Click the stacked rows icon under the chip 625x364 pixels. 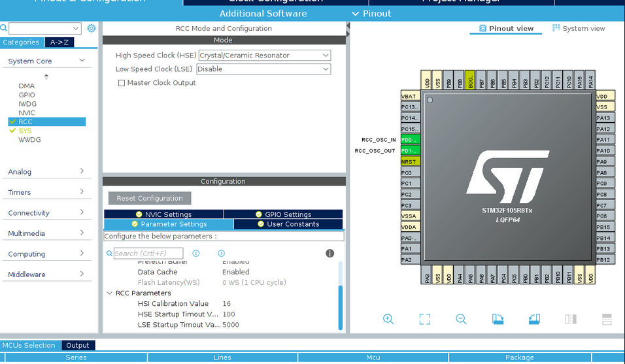pyautogui.click(x=607, y=319)
